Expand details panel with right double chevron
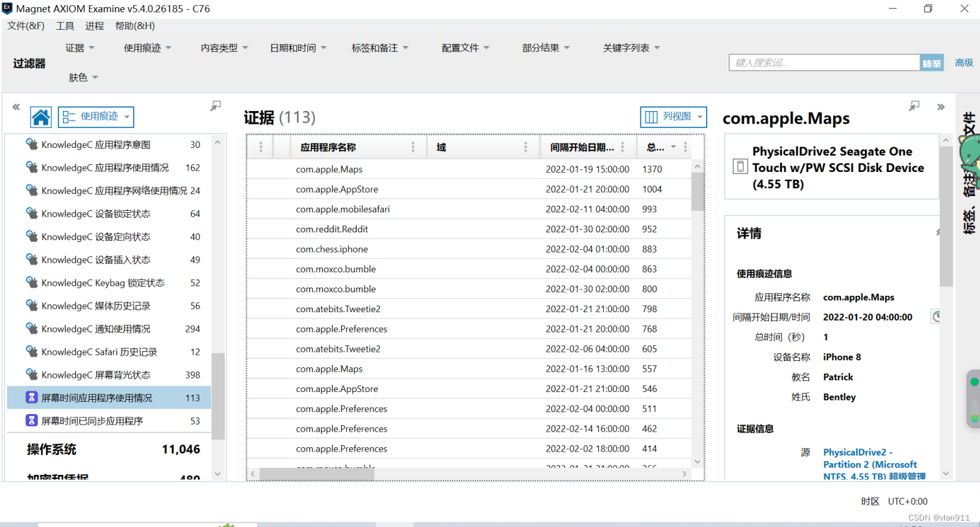The height and width of the screenshot is (527, 980). tap(940, 107)
